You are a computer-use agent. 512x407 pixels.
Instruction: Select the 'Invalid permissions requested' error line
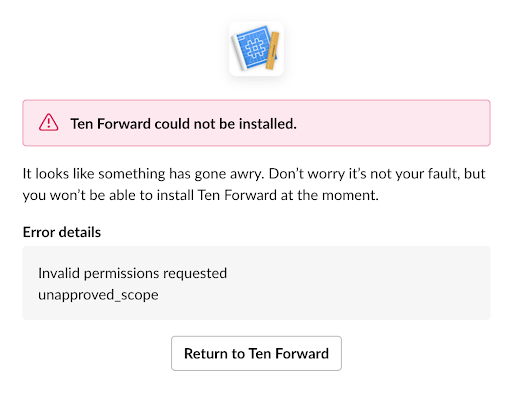click(132, 273)
